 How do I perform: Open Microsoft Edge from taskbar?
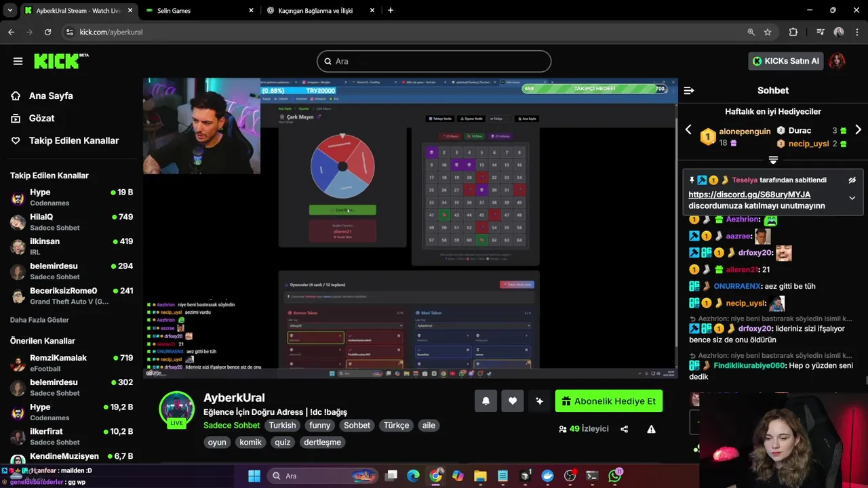[413, 476]
